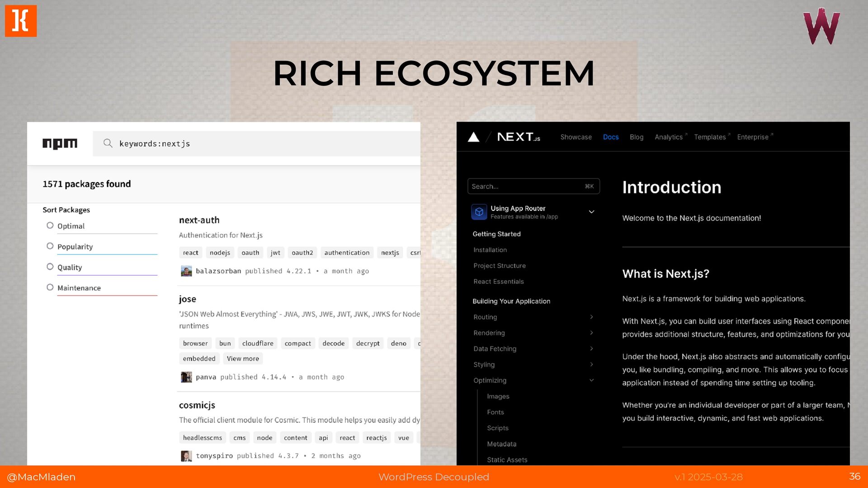Open the Images docs page
Screen dimensions: 868x488
pos(498,396)
